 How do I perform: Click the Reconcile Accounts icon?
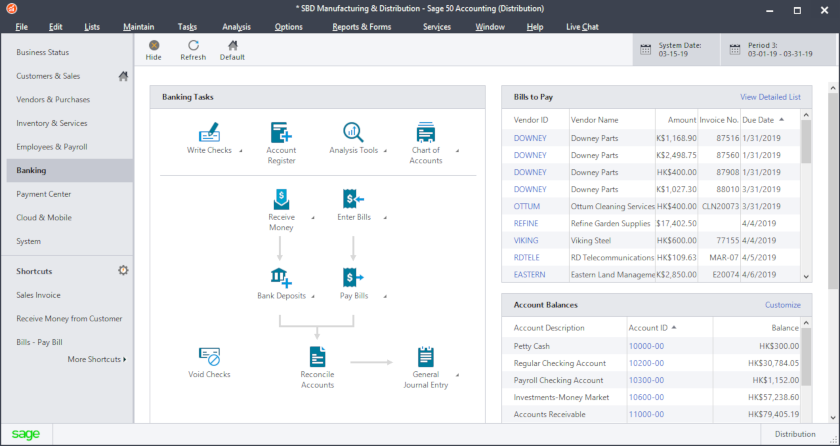coord(317,356)
